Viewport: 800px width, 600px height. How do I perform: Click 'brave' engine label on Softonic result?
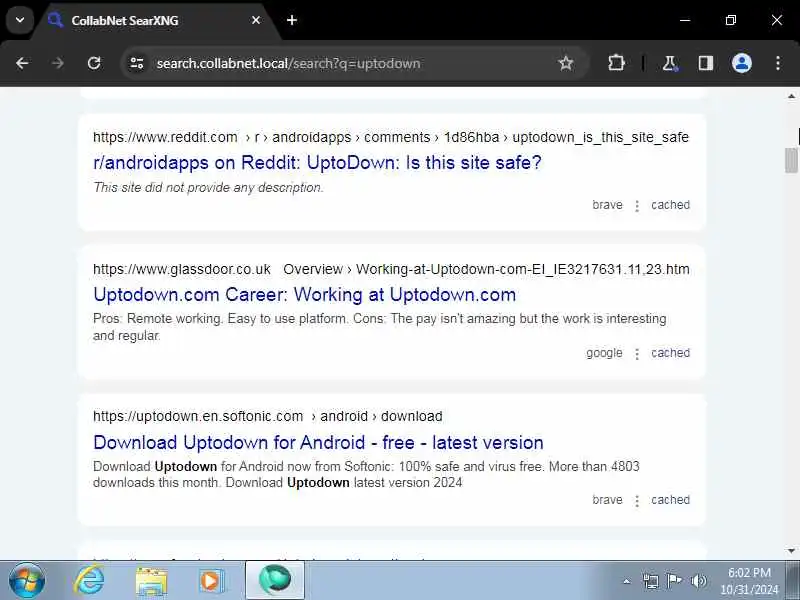[x=607, y=499]
